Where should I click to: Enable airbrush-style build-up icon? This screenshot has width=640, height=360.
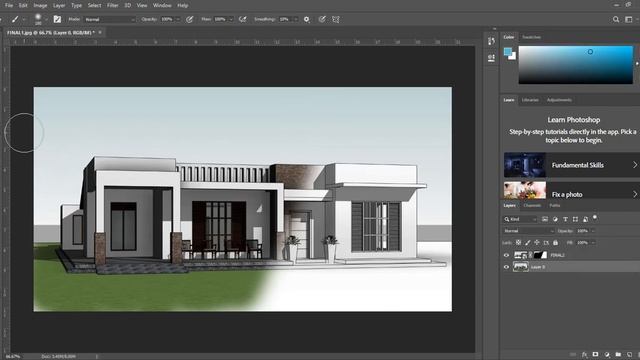(x=243, y=19)
